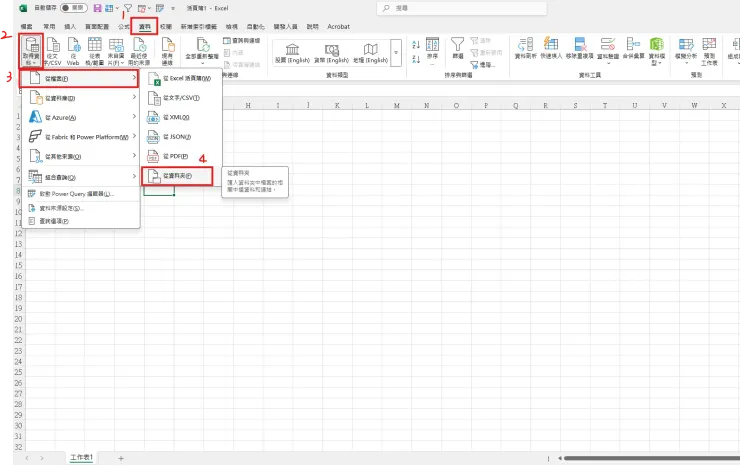The height and width of the screenshot is (465, 740).
Task: Open the Customize Quick Access Toolbar arrow
Action: pos(173,8)
